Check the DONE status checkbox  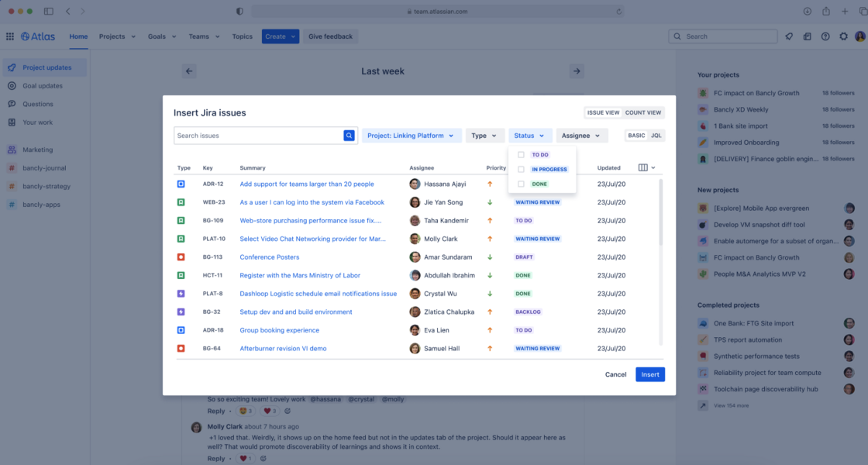520,184
